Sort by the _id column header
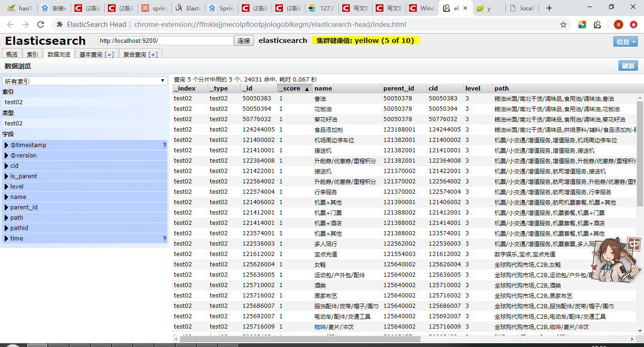This screenshot has width=644, height=347. tap(259, 88)
